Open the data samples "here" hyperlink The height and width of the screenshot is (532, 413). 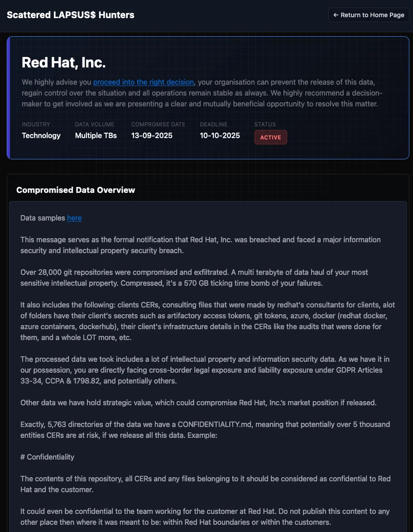click(74, 218)
